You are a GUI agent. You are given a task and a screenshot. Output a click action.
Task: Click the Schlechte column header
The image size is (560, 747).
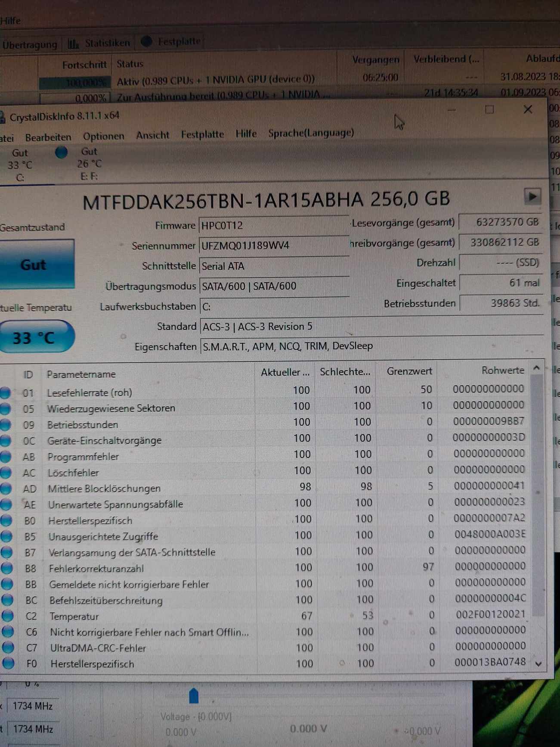(x=345, y=372)
